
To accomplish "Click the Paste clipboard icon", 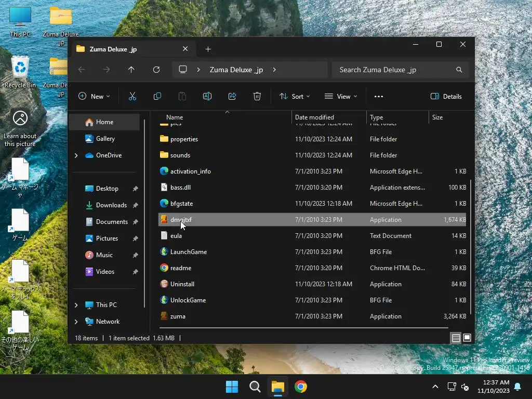I will 182,96.
